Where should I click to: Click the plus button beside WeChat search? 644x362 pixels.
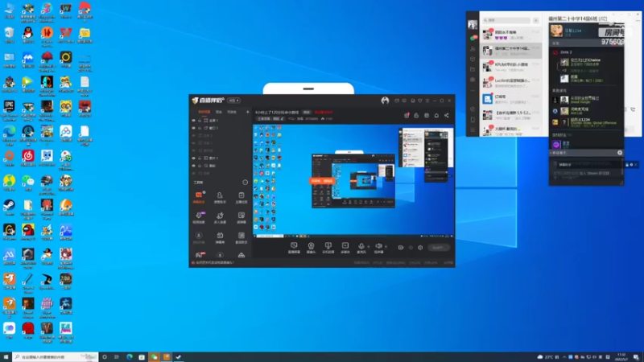[536, 20]
